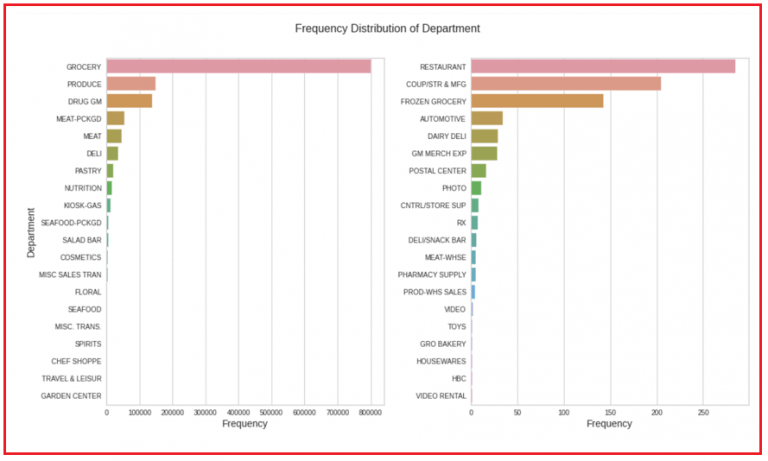The width and height of the screenshot is (768, 461).
Task: Click the 800000 tick label on left axis
Action: pyautogui.click(x=370, y=411)
